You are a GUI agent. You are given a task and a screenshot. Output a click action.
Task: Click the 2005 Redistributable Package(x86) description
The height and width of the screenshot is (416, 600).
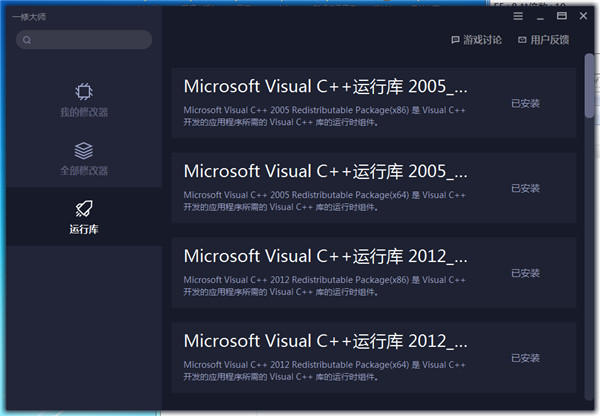324,116
